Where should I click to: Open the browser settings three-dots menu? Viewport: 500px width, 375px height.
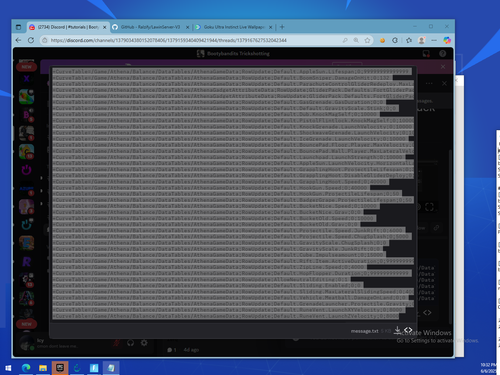click(434, 40)
